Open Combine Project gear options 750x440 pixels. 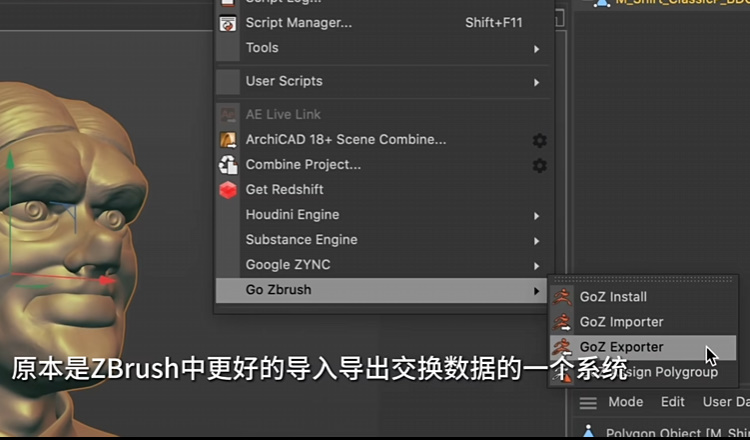tap(539, 165)
